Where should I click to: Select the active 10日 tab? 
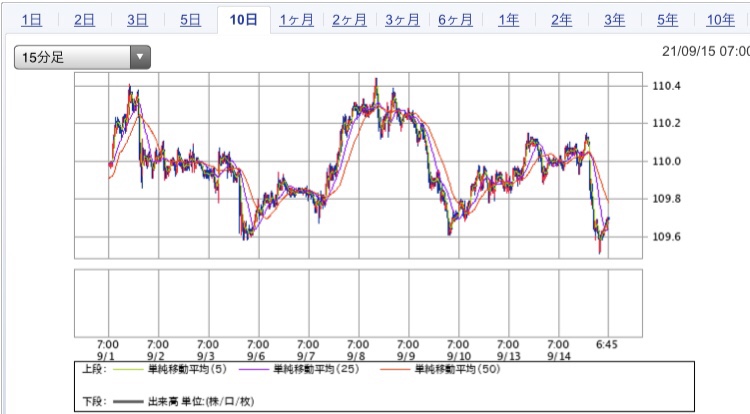point(243,20)
